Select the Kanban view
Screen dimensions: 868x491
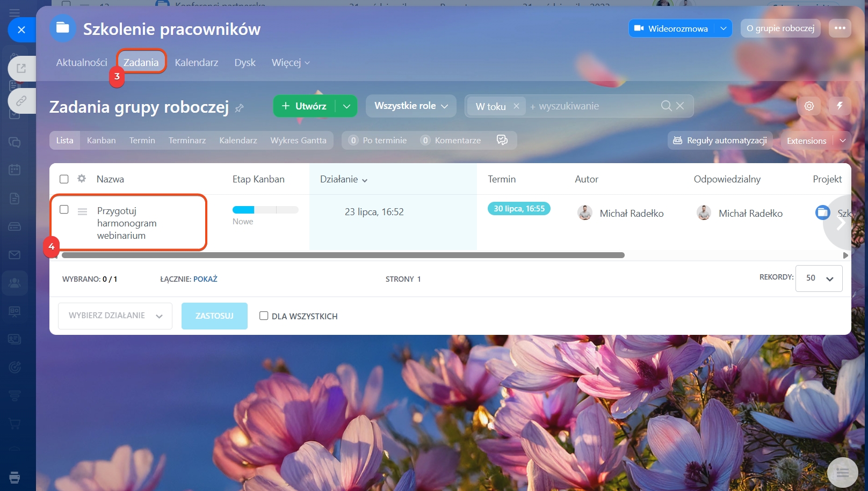click(102, 140)
